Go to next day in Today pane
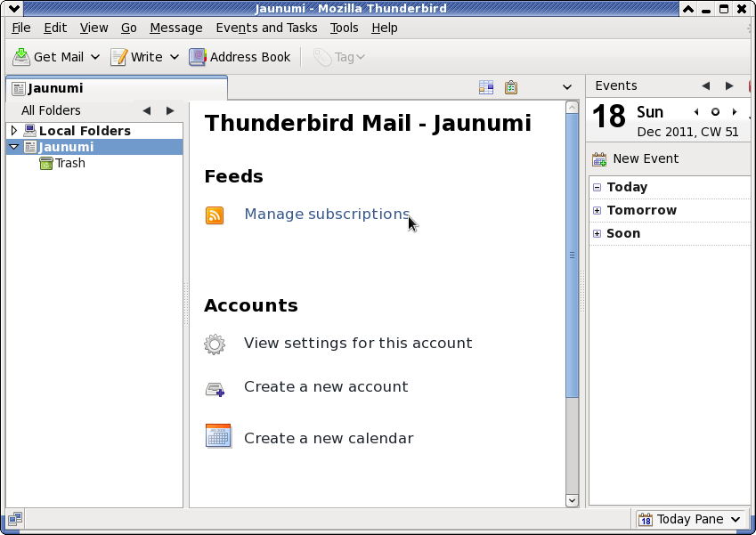Image resolution: width=756 pixels, height=535 pixels. (x=735, y=112)
